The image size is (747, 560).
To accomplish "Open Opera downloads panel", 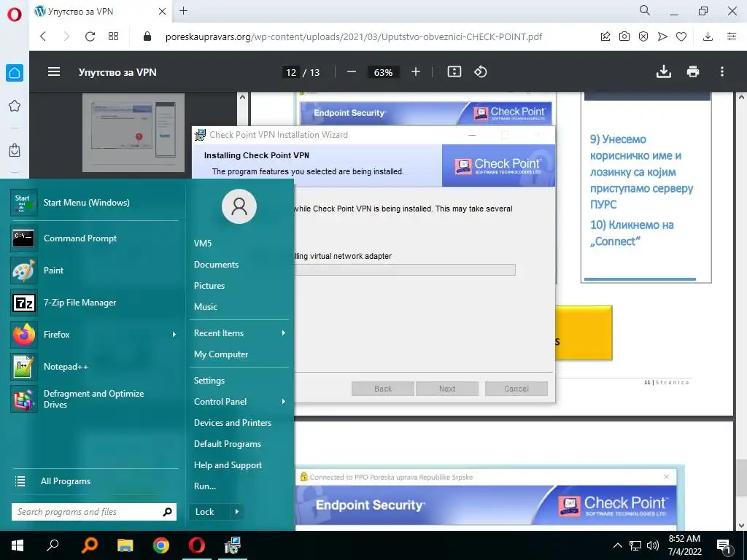I will (708, 36).
